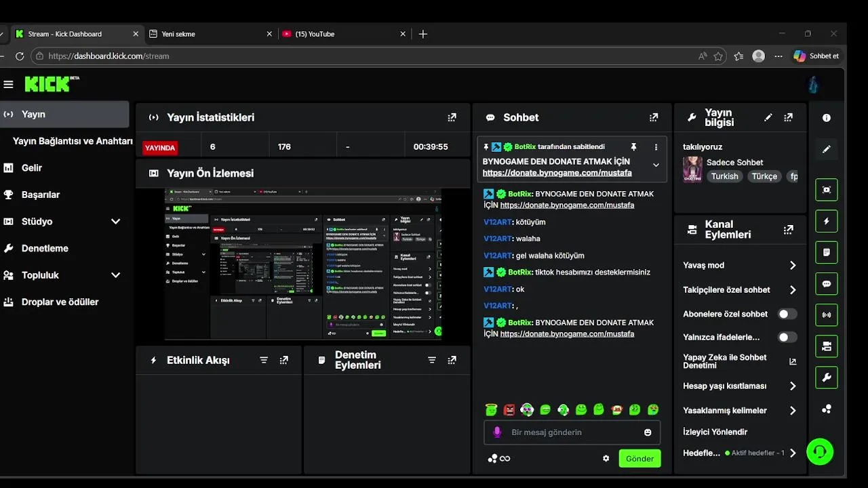Pop out the Sohbet chat panel
868x488 pixels.
coord(654,117)
